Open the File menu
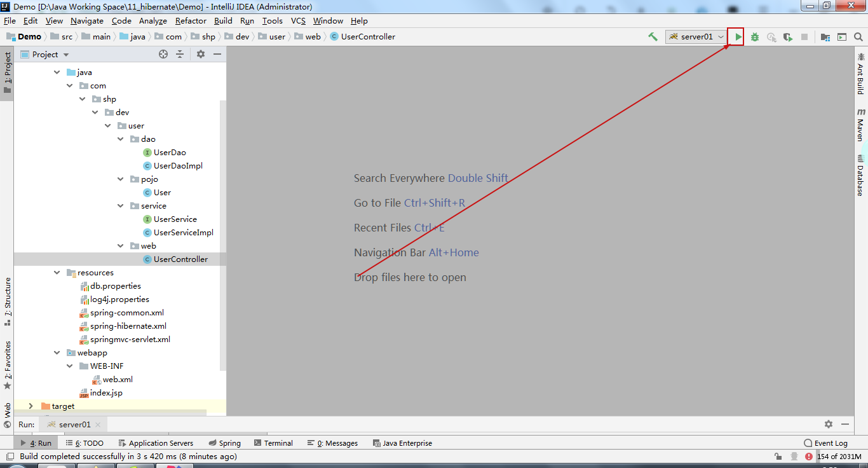The image size is (868, 468). (10, 21)
